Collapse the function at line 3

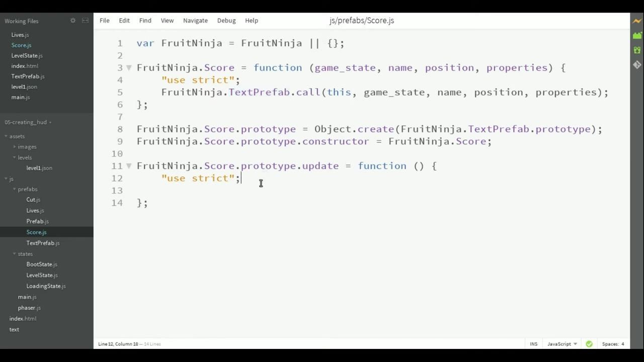129,67
